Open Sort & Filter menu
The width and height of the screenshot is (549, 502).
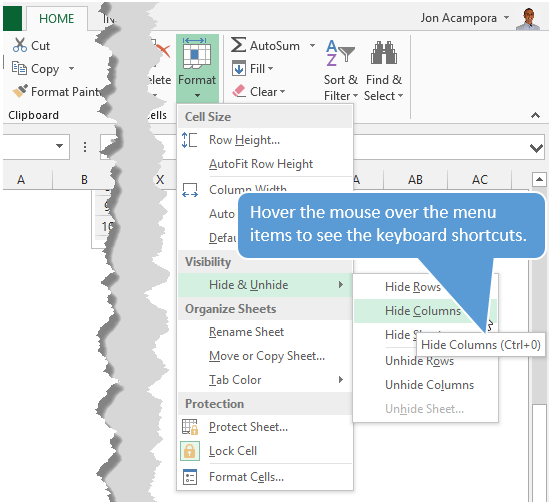(341, 70)
